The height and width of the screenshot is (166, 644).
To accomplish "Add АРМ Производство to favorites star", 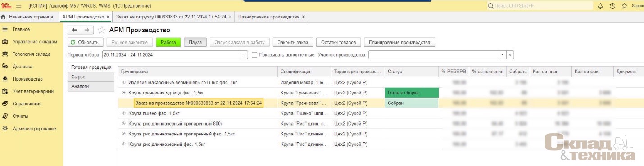I will click(102, 30).
